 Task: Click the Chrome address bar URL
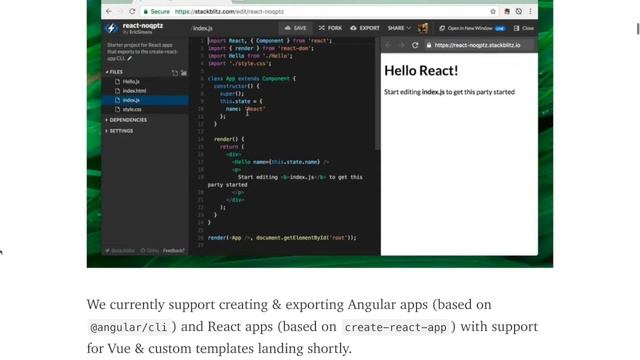229,11
